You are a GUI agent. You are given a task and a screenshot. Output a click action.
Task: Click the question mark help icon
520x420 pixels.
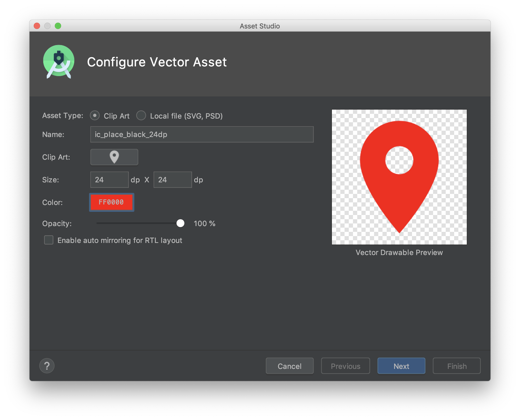point(47,366)
